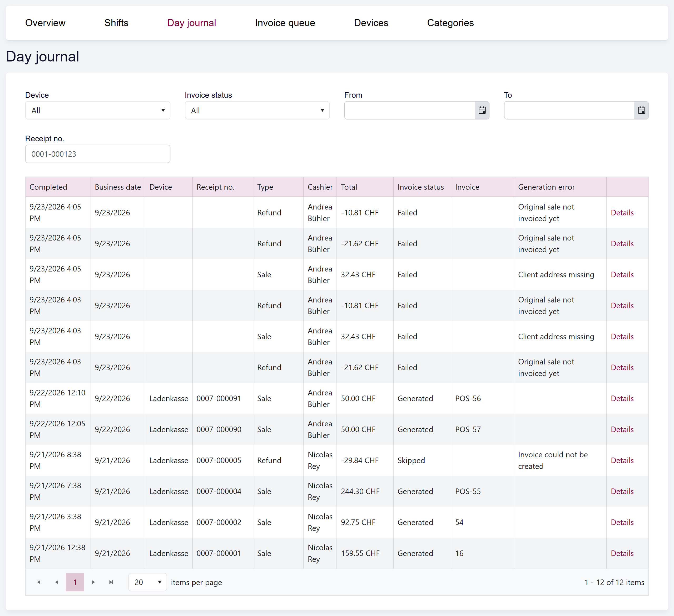This screenshot has height=616, width=674.
Task: Switch to the Overview tab
Action: point(45,23)
